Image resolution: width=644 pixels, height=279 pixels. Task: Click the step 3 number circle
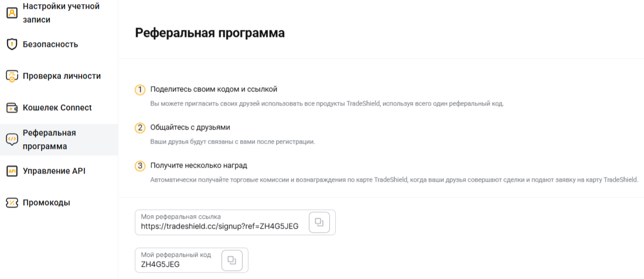tap(140, 166)
